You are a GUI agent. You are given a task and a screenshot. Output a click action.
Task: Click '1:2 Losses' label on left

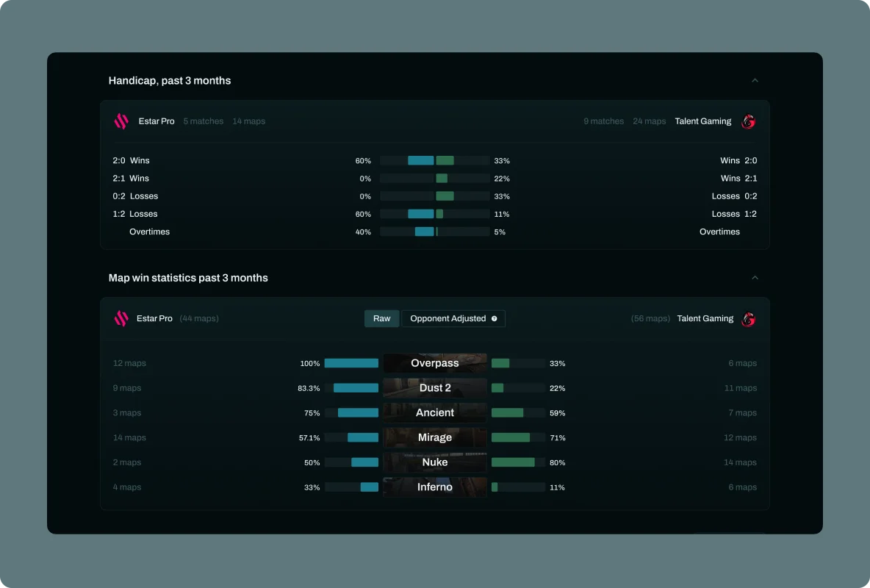click(x=134, y=214)
